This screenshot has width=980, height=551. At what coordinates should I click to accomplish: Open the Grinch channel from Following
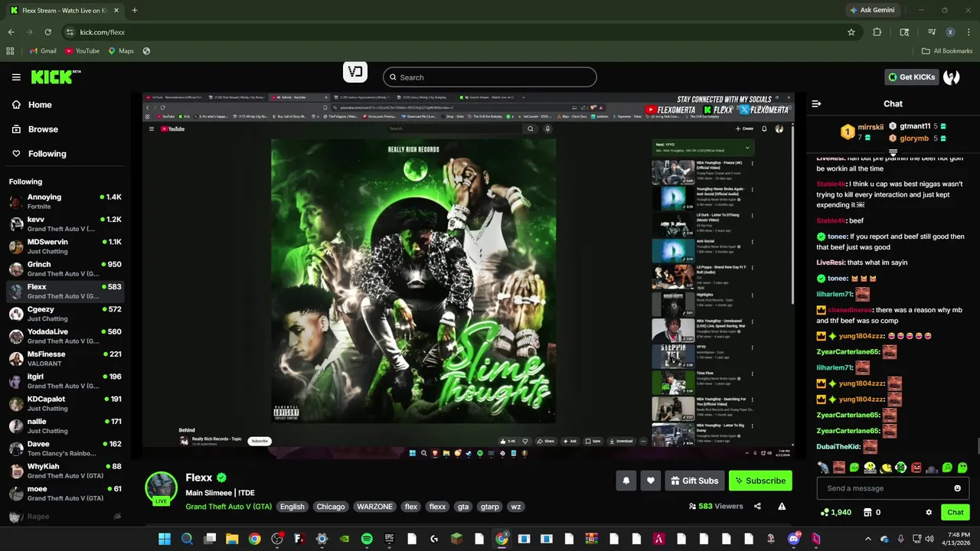coord(64,269)
